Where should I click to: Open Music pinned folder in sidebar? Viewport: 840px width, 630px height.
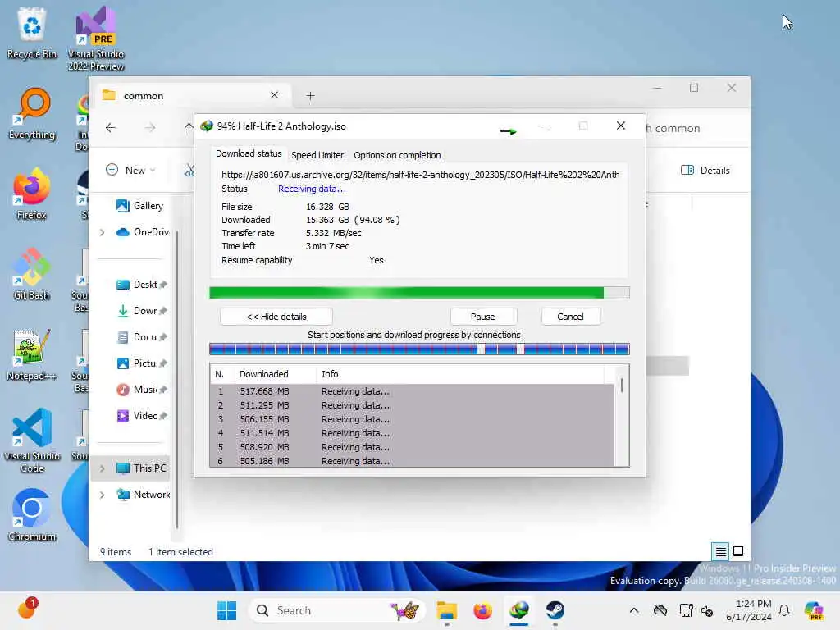(141, 390)
